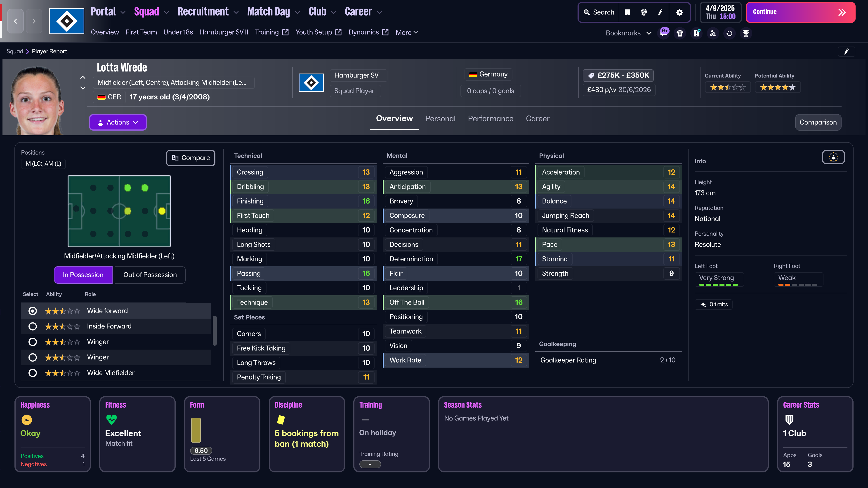This screenshot has height=488, width=868.
Task: Open the messages inbox with 9+ badge
Action: tap(663, 33)
